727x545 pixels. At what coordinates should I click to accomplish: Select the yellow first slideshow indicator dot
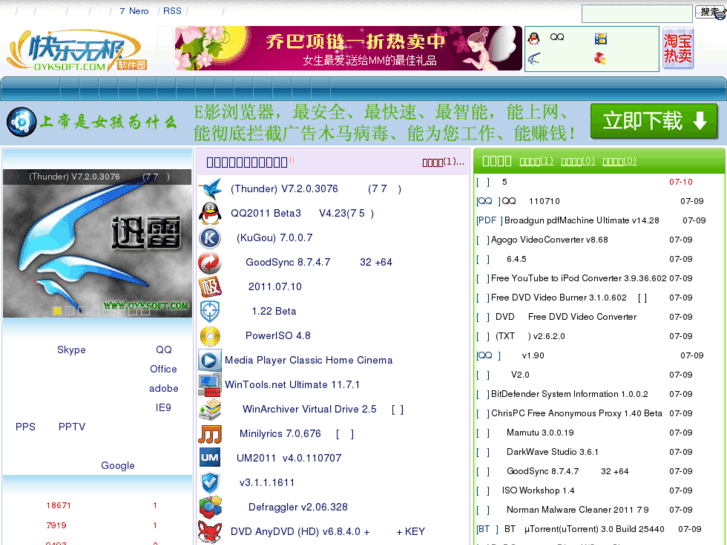click(x=57, y=310)
